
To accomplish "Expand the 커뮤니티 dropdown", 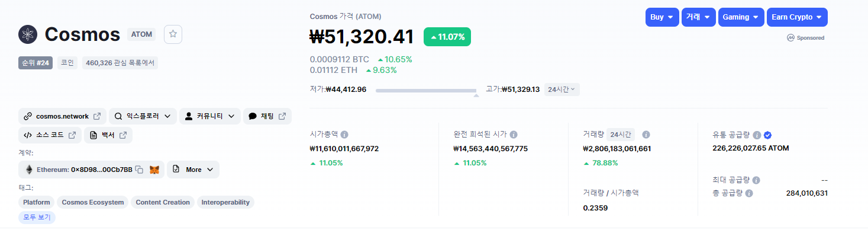I will tap(210, 116).
